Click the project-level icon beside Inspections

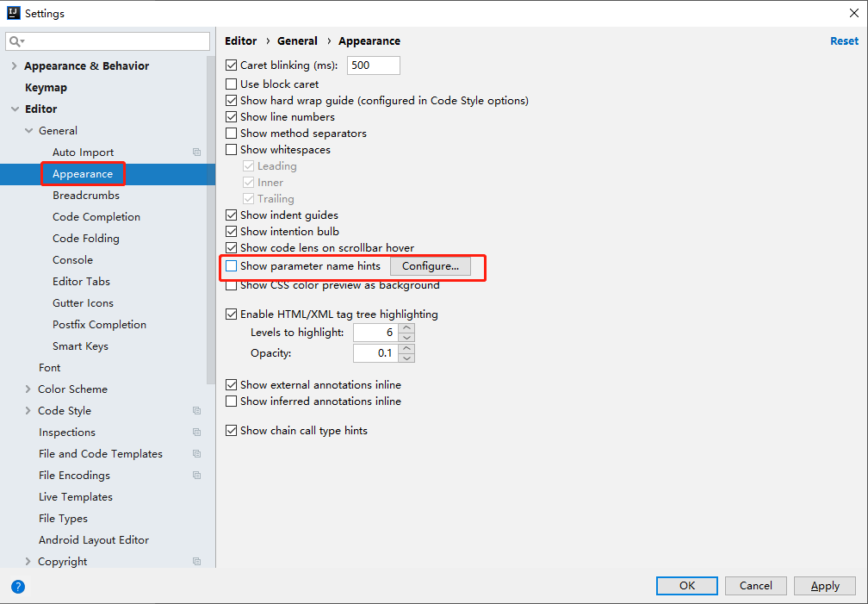196,433
